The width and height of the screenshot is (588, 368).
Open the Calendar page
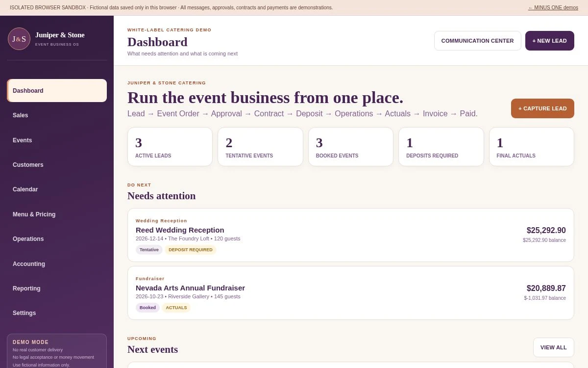pyautogui.click(x=57, y=189)
